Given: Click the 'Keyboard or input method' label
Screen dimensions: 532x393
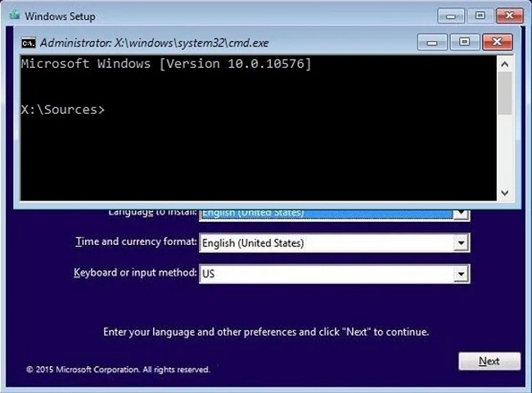Looking at the screenshot, I should (135, 272).
